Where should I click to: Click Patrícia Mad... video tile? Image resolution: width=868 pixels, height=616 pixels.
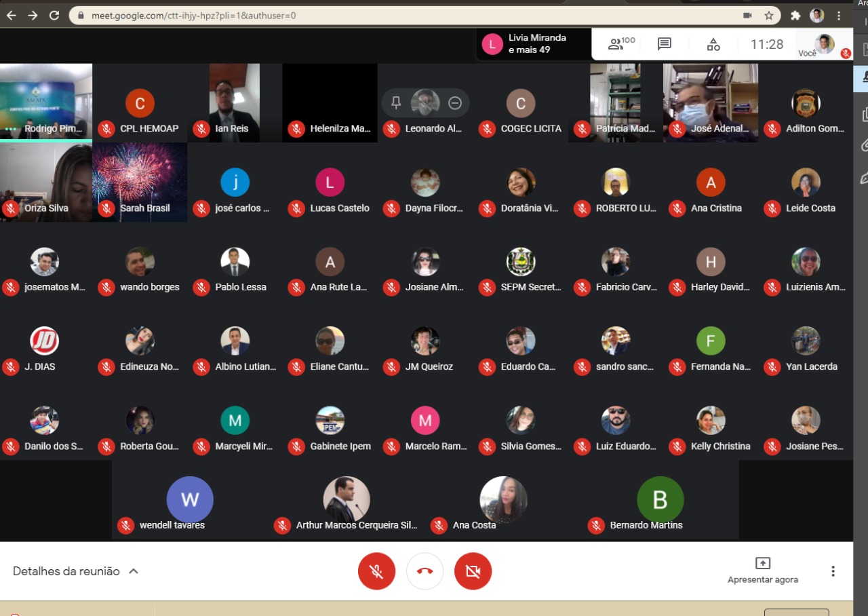pyautogui.click(x=615, y=102)
